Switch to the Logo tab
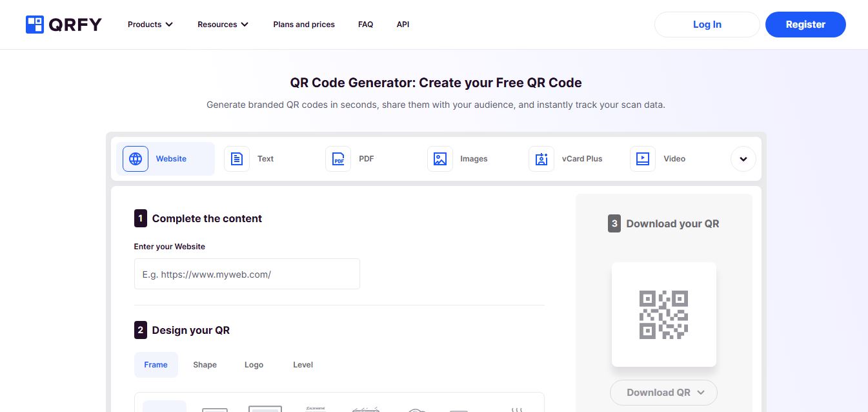This screenshot has width=868, height=412. [254, 365]
